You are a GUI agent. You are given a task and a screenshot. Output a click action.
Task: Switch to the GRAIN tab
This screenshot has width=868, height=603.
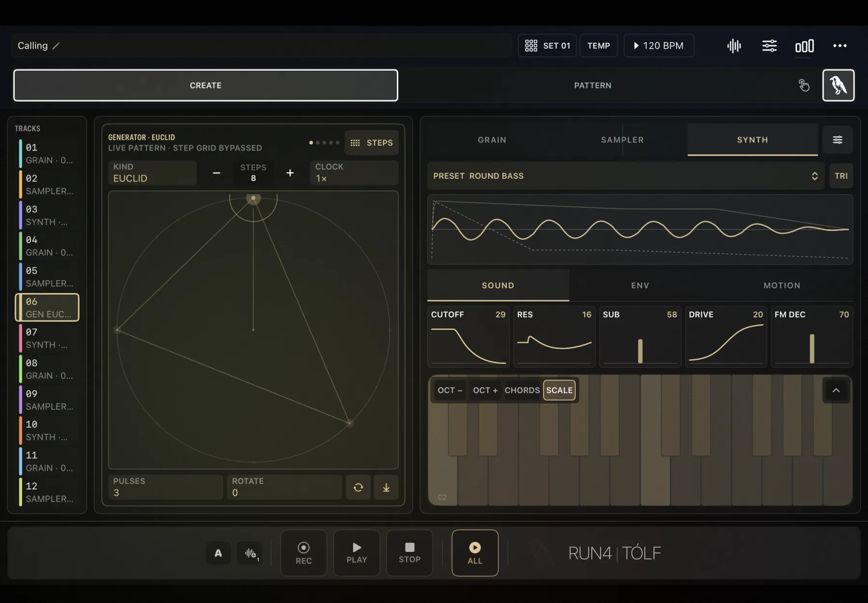click(492, 140)
